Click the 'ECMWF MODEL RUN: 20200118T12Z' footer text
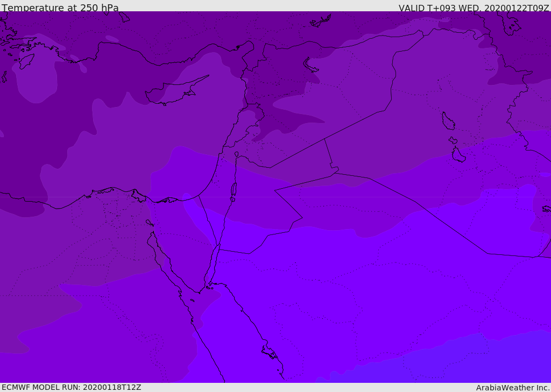This screenshot has width=551, height=392. [72, 387]
